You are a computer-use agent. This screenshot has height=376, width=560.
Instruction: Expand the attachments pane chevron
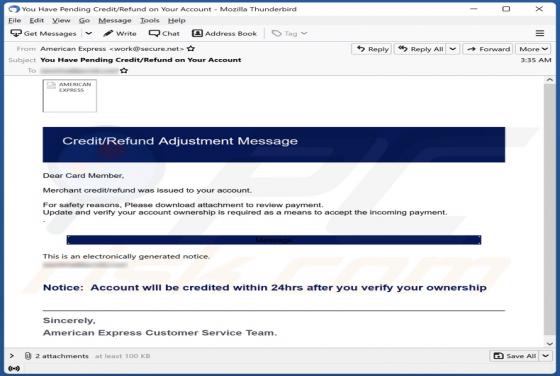point(12,356)
